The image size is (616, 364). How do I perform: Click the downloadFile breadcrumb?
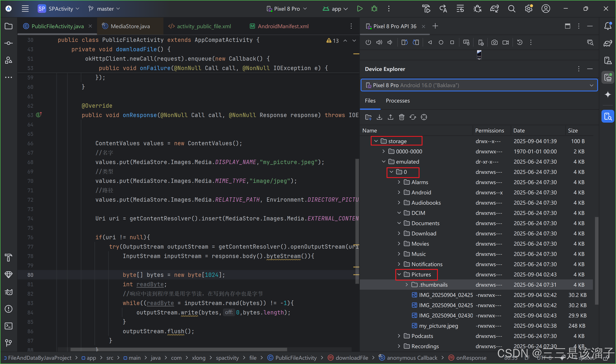(348, 358)
